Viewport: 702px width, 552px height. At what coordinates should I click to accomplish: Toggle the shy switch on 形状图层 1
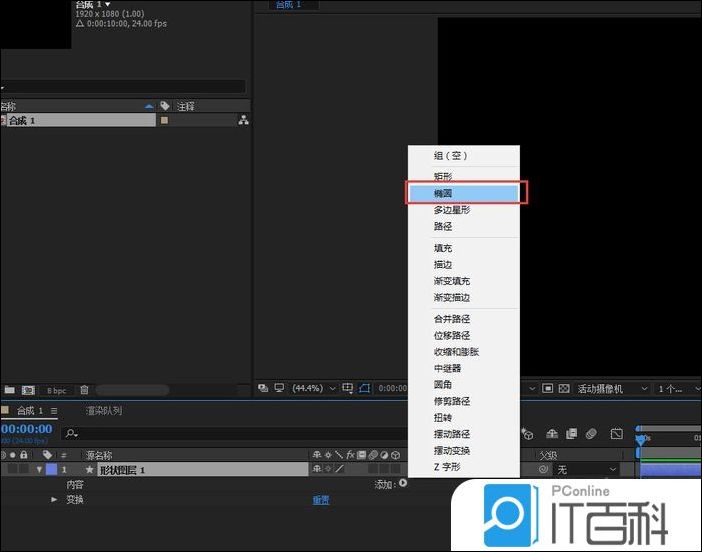coord(318,469)
